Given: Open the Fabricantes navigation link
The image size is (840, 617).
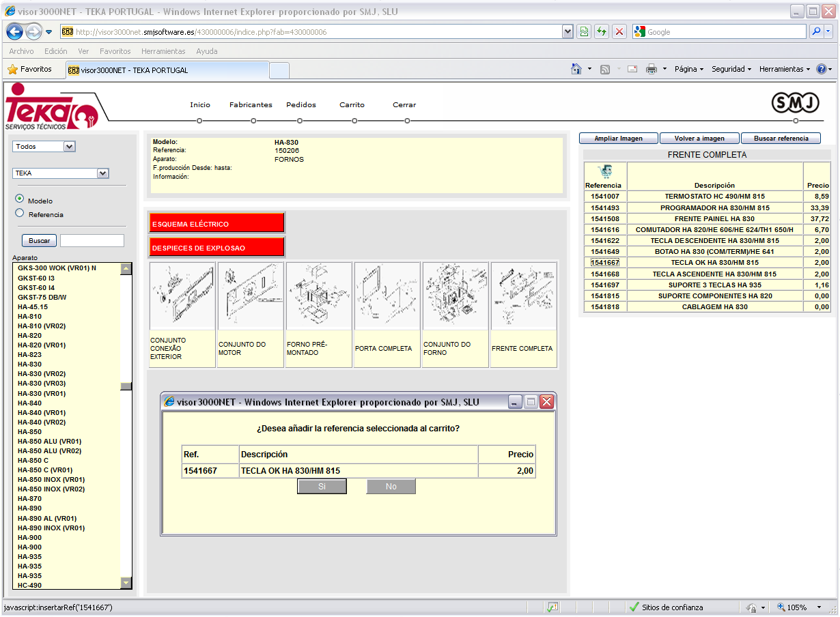Looking at the screenshot, I should pos(251,104).
